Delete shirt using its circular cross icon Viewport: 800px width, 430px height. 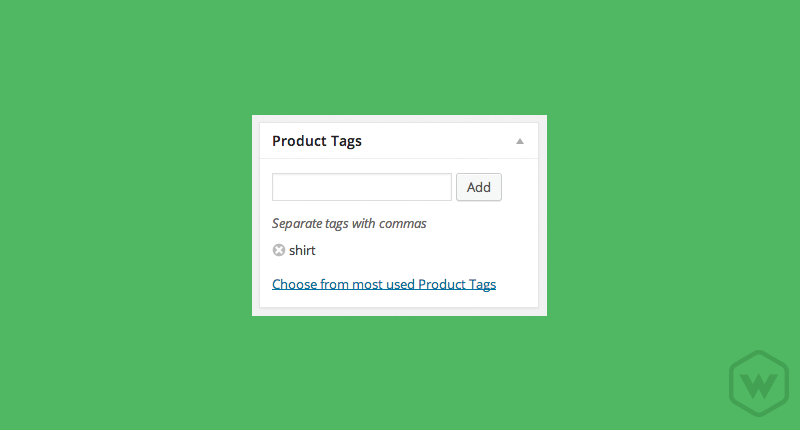[x=279, y=250]
